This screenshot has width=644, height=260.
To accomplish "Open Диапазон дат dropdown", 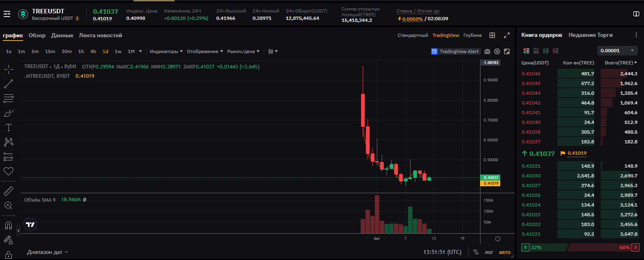I will [x=47, y=252].
